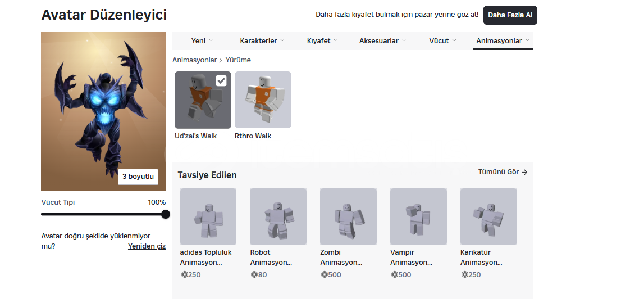
Task: Click the Vücut Tipi slider handle
Action: coord(166,214)
